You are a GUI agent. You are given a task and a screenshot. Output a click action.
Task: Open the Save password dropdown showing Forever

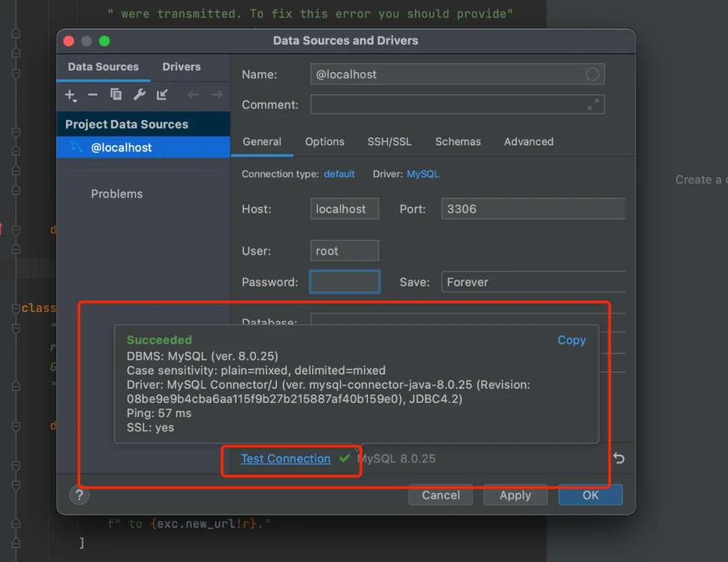[x=533, y=282]
